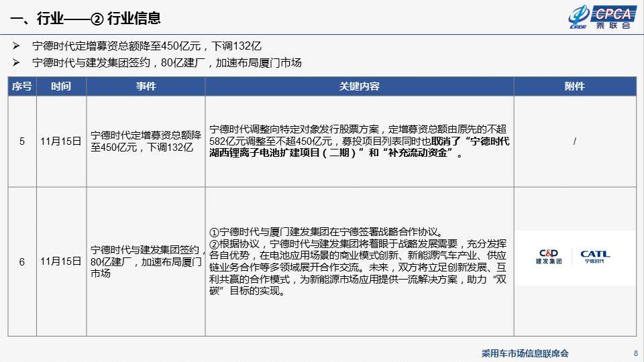Click the ① line about 签署战略合作协议
Screen dimensions: 644x362
pos(327,232)
